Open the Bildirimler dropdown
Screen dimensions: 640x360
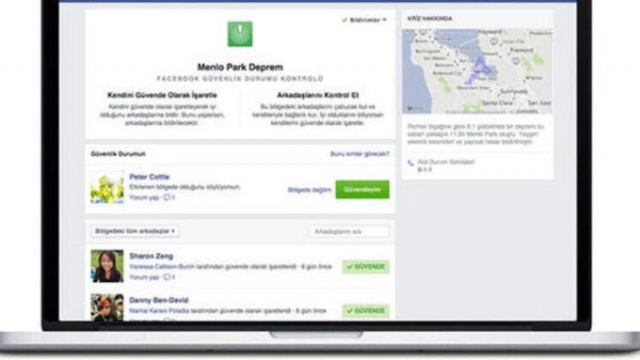[x=364, y=20]
